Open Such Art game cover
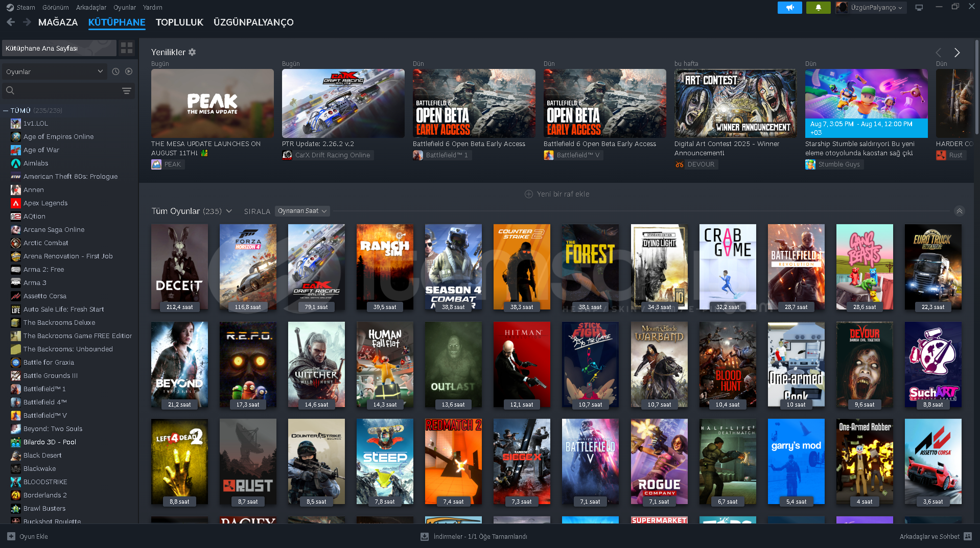This screenshot has height=548, width=980. [933, 364]
